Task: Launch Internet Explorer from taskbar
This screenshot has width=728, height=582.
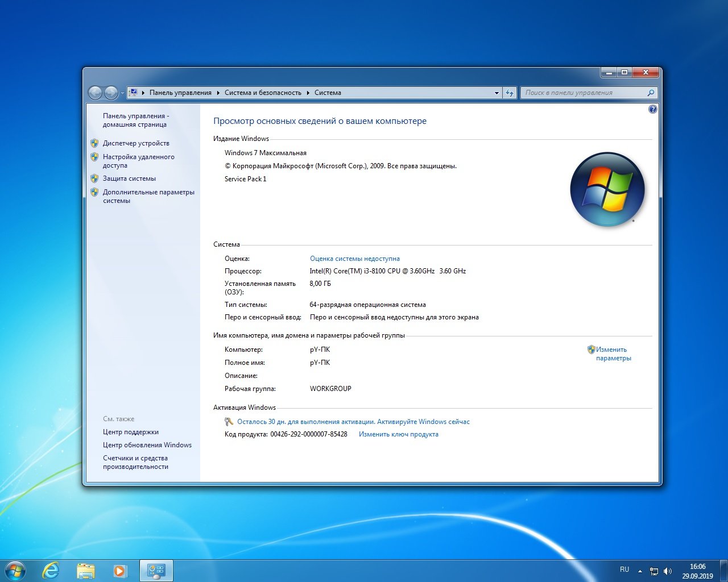Action: [51, 571]
